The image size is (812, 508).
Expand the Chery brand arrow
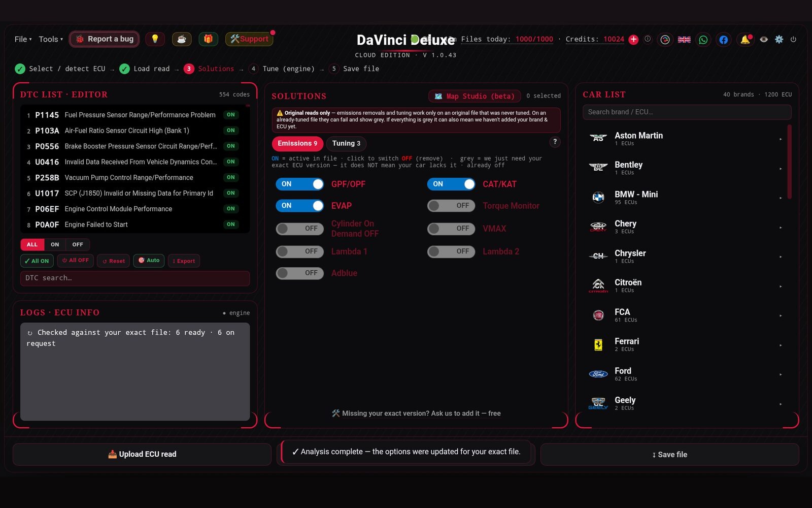(781, 227)
